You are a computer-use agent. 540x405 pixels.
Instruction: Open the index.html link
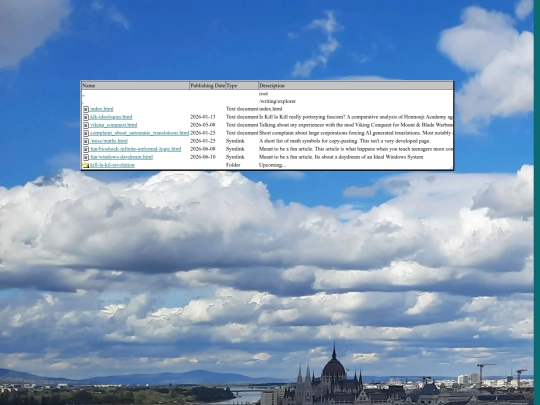[x=102, y=109]
